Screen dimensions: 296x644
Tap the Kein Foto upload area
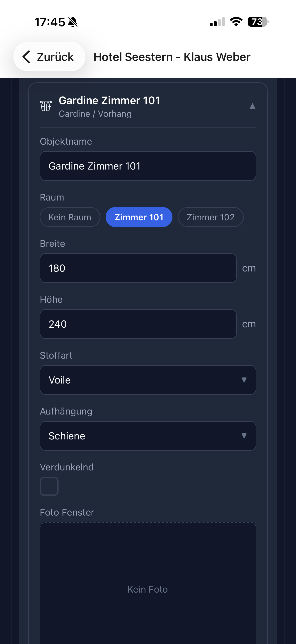point(148,589)
